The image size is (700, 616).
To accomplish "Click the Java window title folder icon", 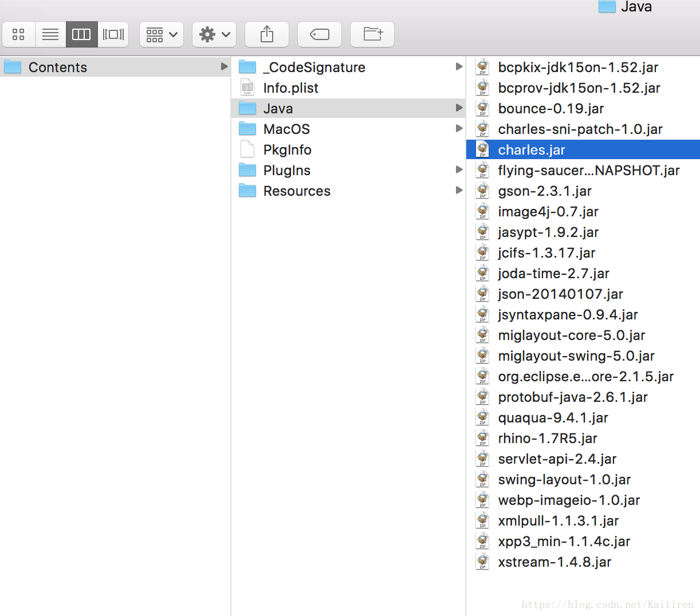I will [607, 6].
